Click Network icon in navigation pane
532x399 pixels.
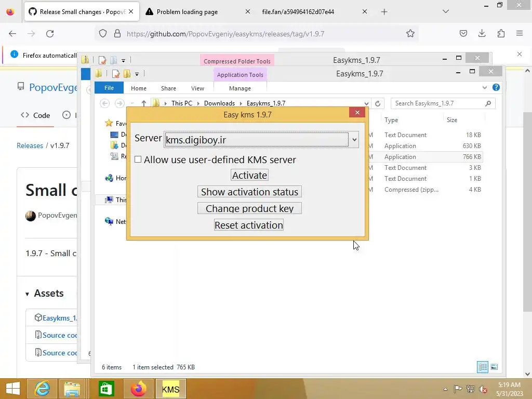(x=109, y=221)
